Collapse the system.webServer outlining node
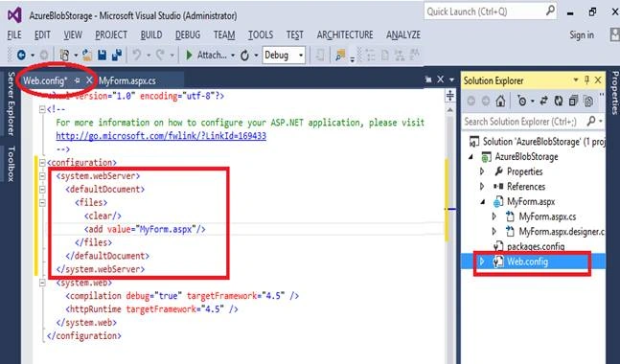 point(42,175)
